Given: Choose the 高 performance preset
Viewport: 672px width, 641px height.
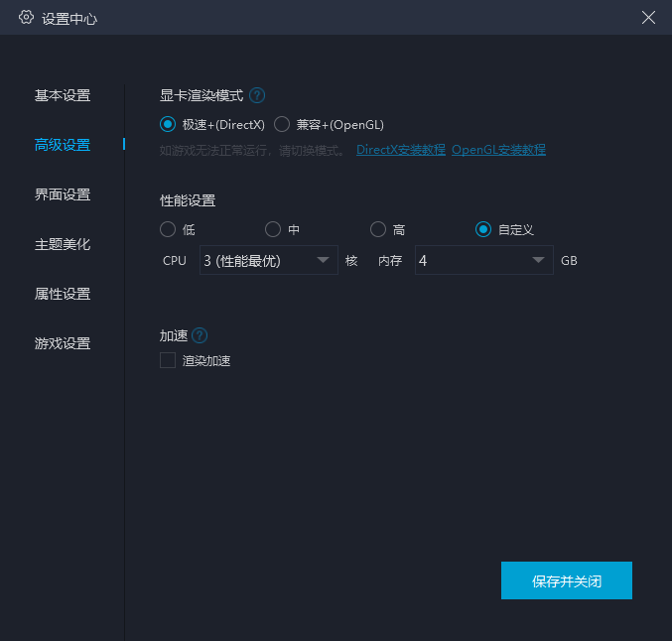Looking at the screenshot, I should [378, 229].
